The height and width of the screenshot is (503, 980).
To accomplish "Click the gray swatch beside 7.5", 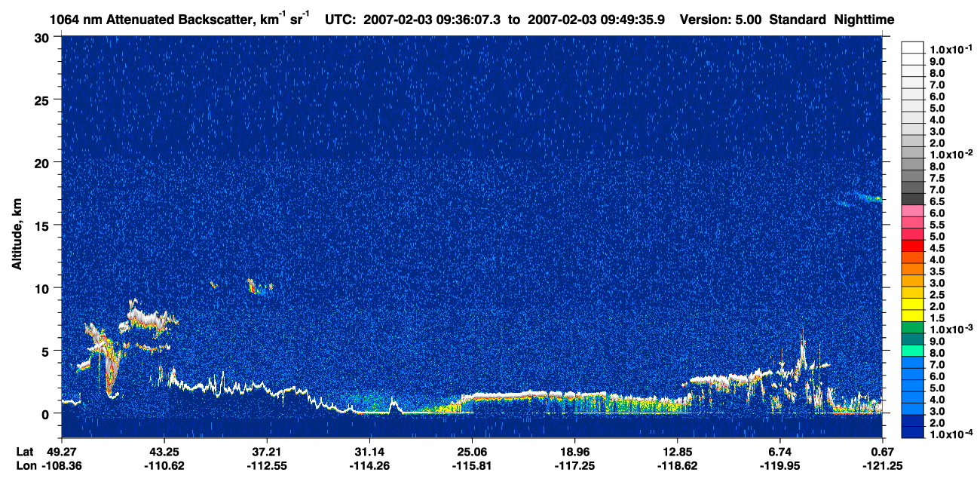I will [x=912, y=176].
